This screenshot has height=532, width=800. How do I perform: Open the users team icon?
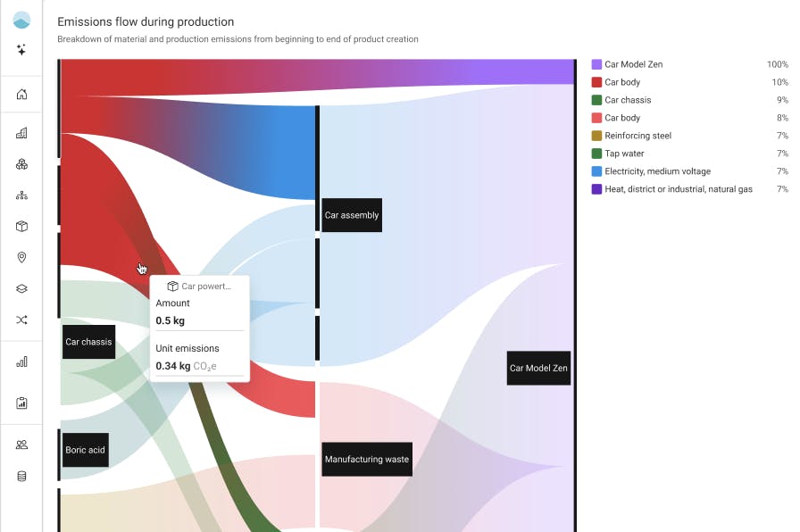point(21,445)
